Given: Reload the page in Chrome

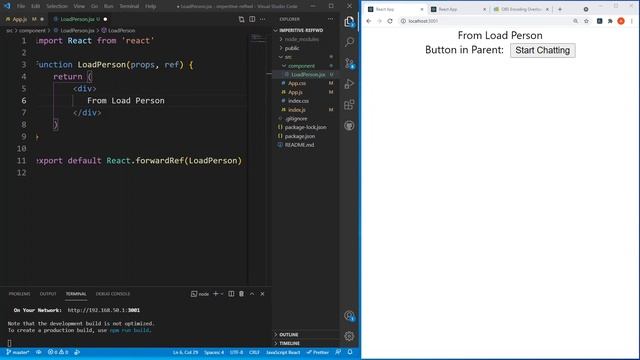Looking at the screenshot, I should [x=390, y=21].
